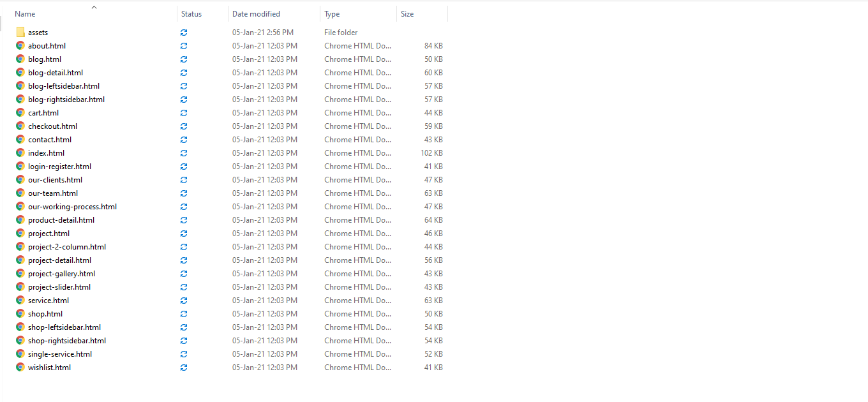Screen dimensions: 868x402
Task: Click the Chrome icon beside index.html
Action: [x=20, y=153]
